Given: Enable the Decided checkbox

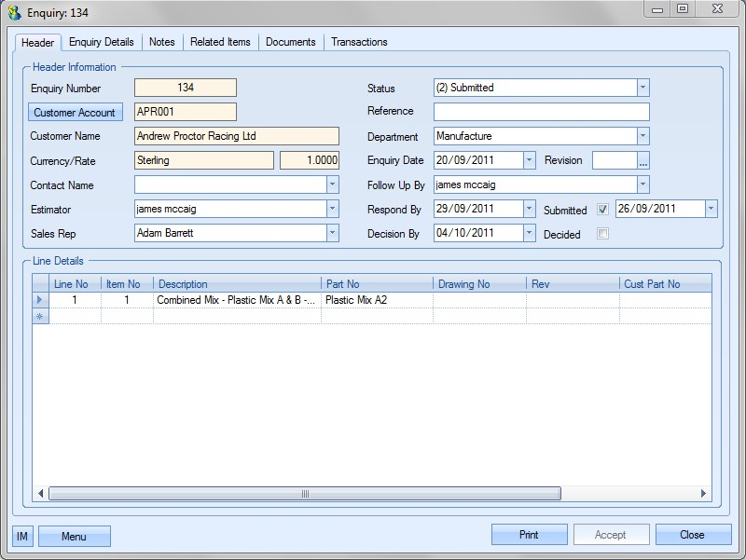Looking at the screenshot, I should coord(602,234).
